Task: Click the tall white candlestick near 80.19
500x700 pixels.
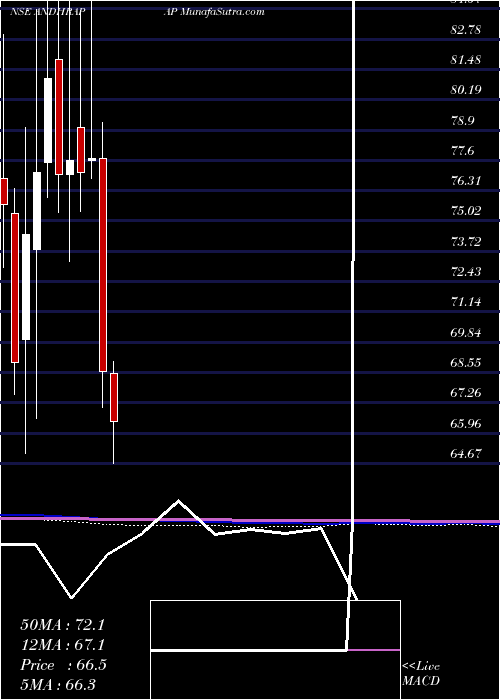Action: (x=48, y=121)
